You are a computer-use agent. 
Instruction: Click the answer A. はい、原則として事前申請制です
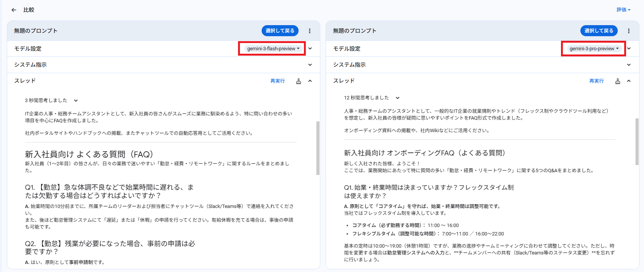(x=65, y=262)
